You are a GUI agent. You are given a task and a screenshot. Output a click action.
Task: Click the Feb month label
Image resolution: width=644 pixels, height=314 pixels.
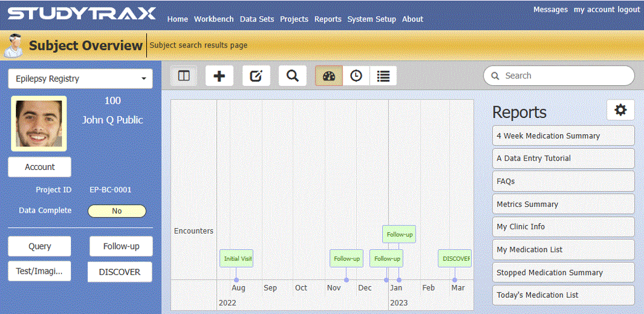point(429,287)
